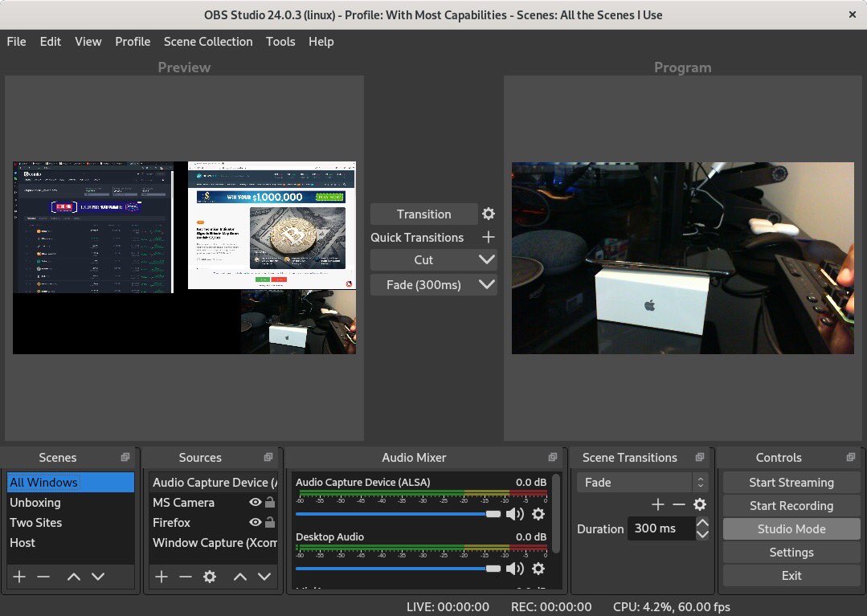Open Settings from Controls panel
The image size is (867, 616).
coord(791,552)
